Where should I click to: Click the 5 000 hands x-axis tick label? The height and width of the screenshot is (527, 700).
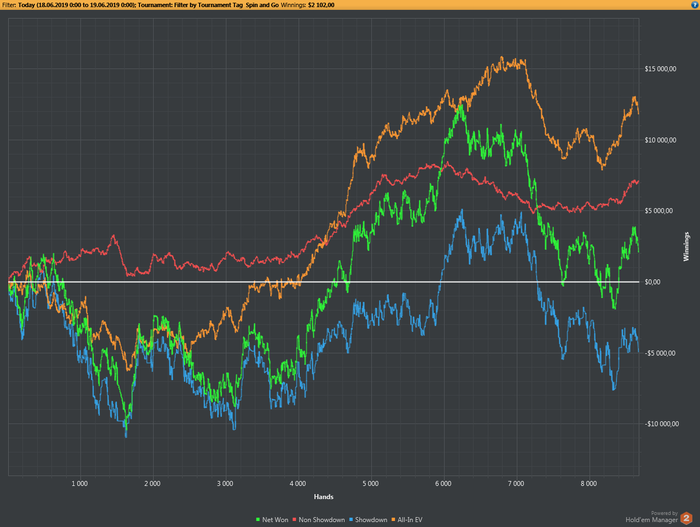(x=369, y=484)
